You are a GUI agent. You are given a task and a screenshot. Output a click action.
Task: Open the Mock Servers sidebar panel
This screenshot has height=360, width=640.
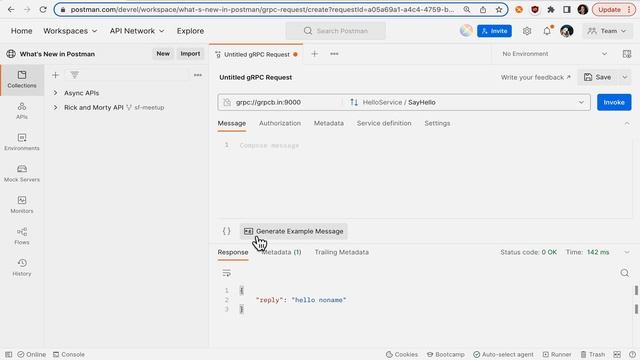pyautogui.click(x=22, y=173)
